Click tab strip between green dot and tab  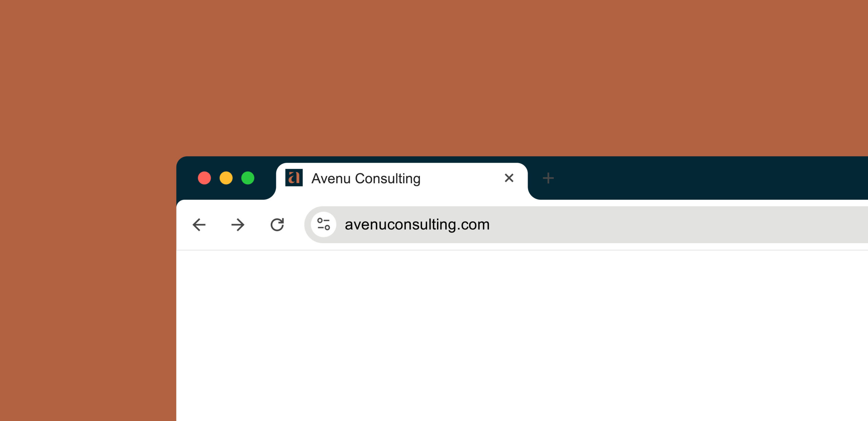[x=264, y=178]
